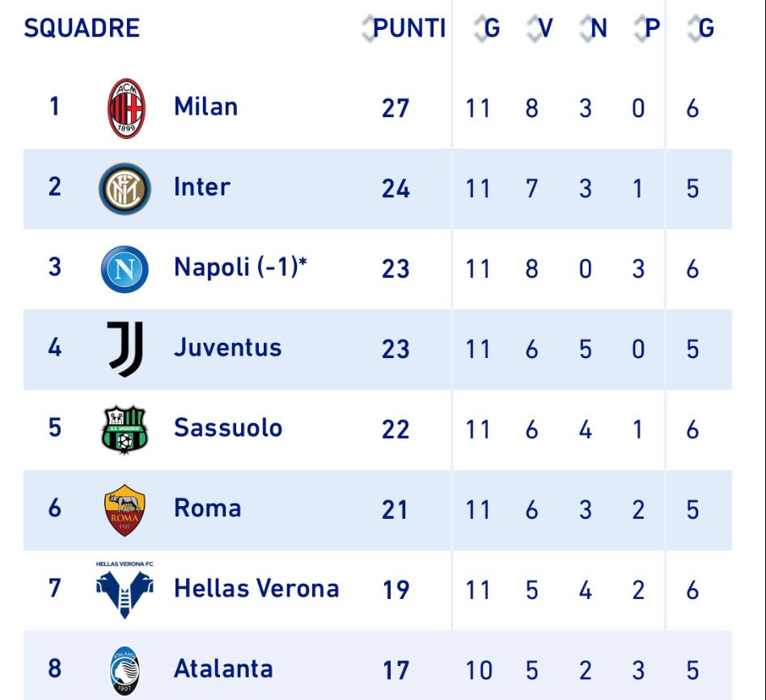
Task: Click the Roma club crest
Action: tap(125, 509)
